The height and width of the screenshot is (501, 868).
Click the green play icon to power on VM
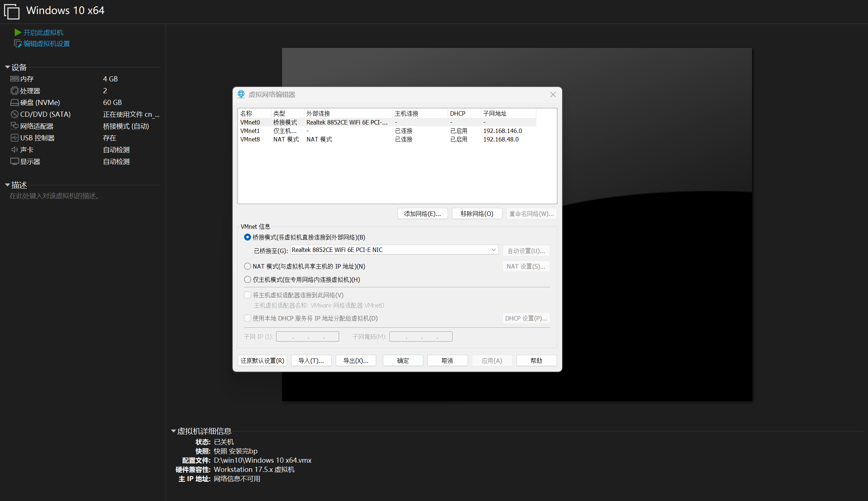(18, 32)
